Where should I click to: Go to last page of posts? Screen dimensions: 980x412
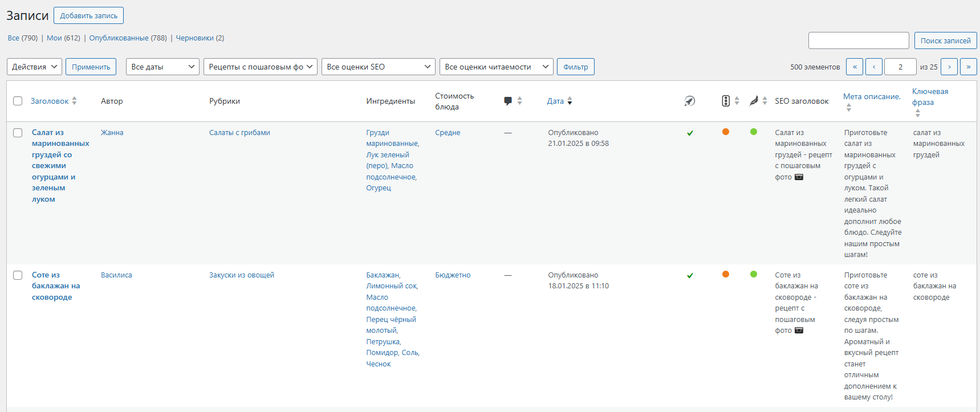coord(969,67)
